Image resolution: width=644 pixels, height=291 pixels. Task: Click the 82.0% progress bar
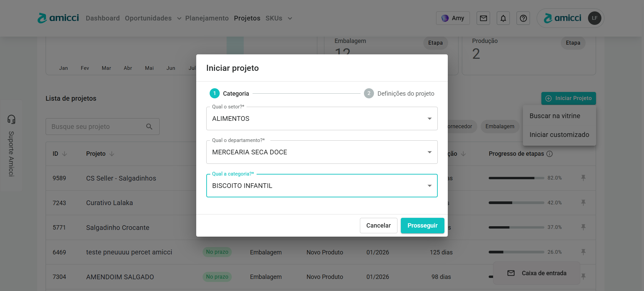(516, 178)
